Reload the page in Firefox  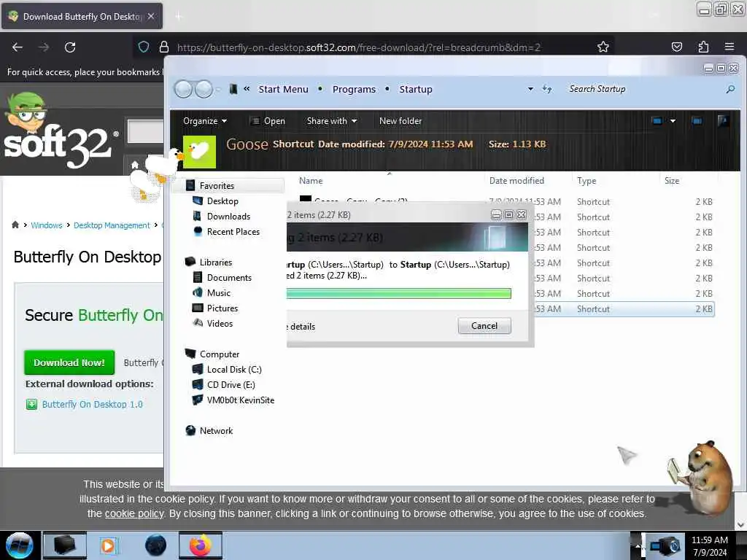(x=70, y=47)
